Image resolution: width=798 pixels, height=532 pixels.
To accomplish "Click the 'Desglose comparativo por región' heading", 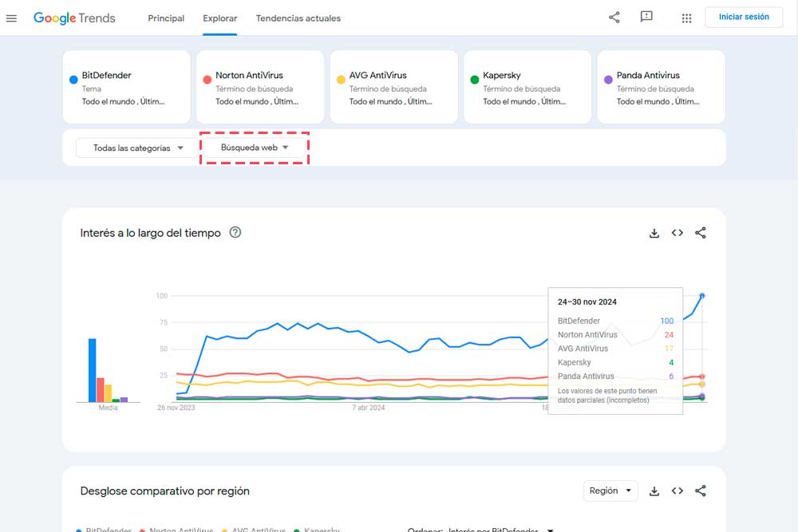I will pyautogui.click(x=165, y=491).
